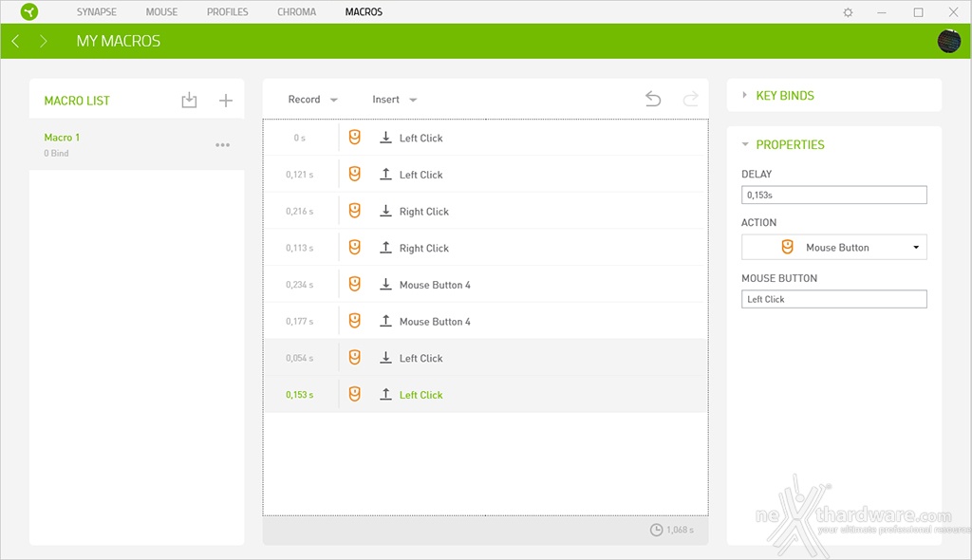Open the user profile avatar

point(949,41)
